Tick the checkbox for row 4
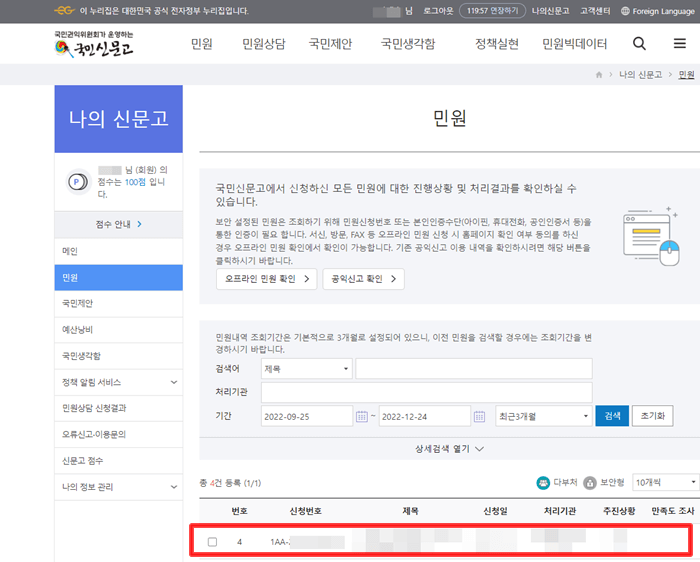 click(212, 541)
